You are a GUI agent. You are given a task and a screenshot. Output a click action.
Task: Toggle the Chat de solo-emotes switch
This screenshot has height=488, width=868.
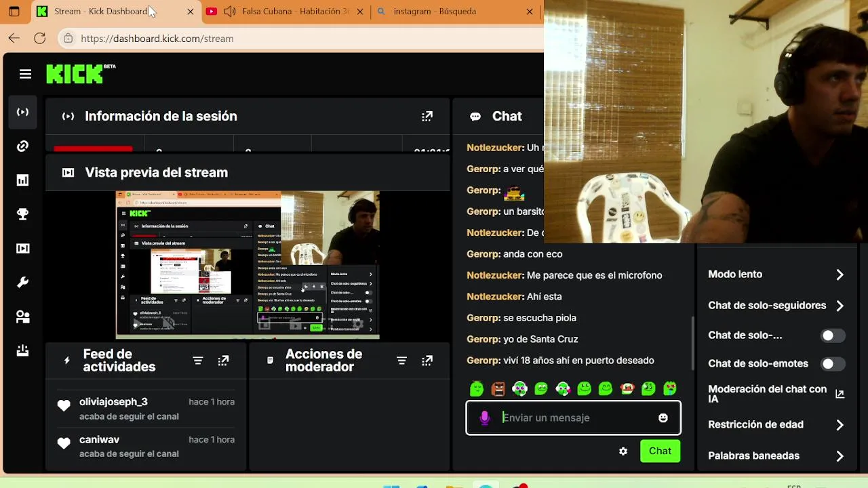833,364
